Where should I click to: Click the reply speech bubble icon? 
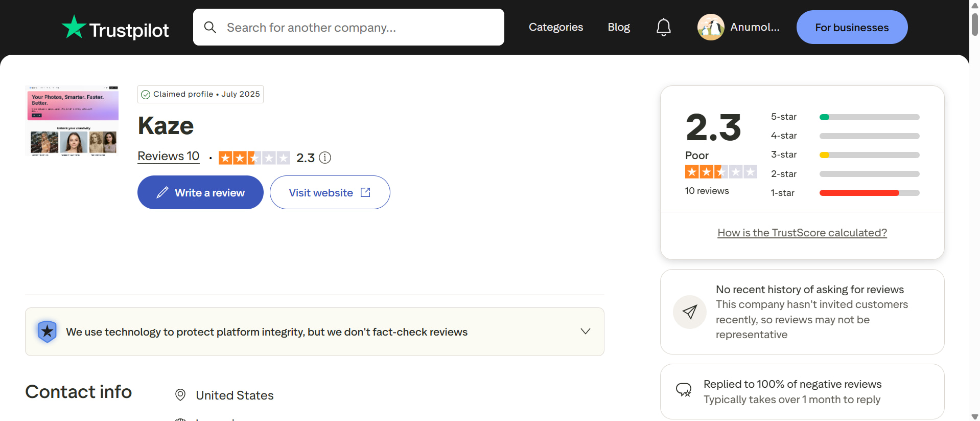tap(684, 390)
